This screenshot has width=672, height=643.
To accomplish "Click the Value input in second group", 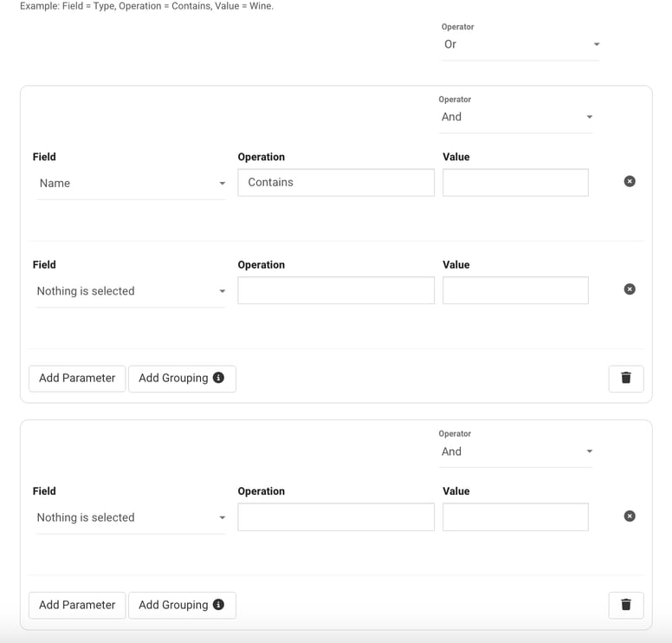I will 515,516.
